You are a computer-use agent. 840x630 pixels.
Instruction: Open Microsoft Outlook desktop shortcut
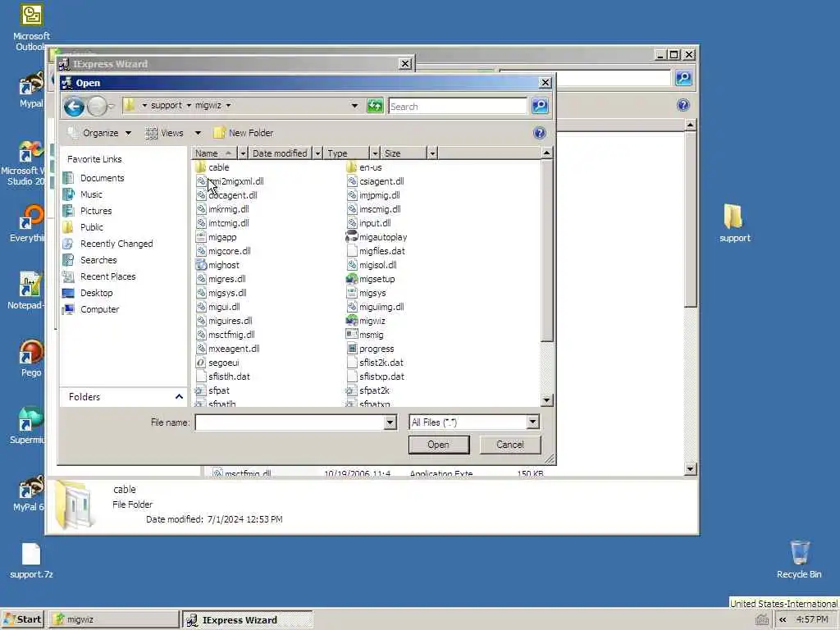(x=31, y=28)
